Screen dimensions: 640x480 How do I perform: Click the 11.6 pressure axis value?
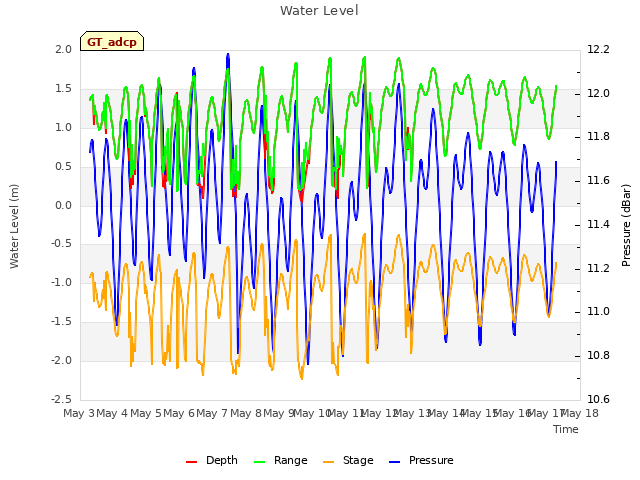point(598,180)
